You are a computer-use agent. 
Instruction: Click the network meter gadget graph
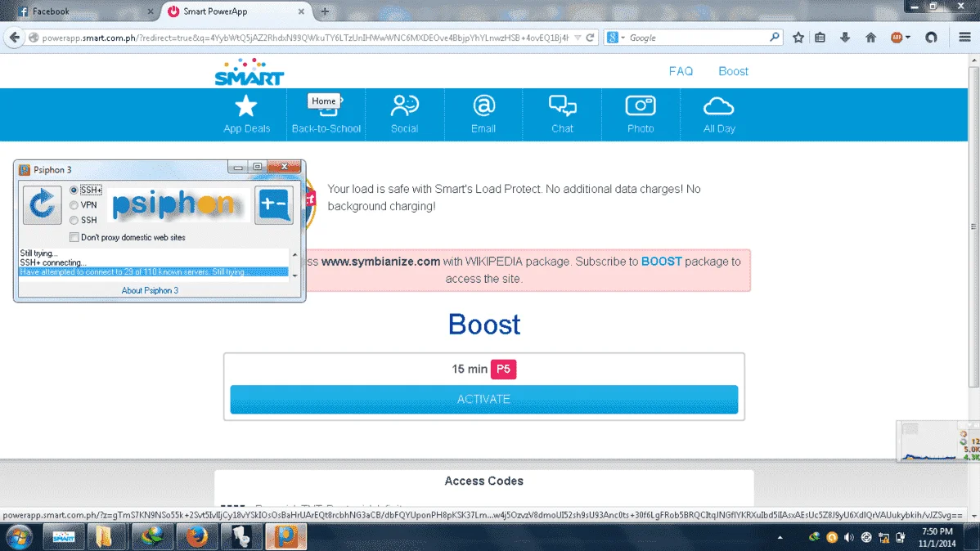(928, 441)
